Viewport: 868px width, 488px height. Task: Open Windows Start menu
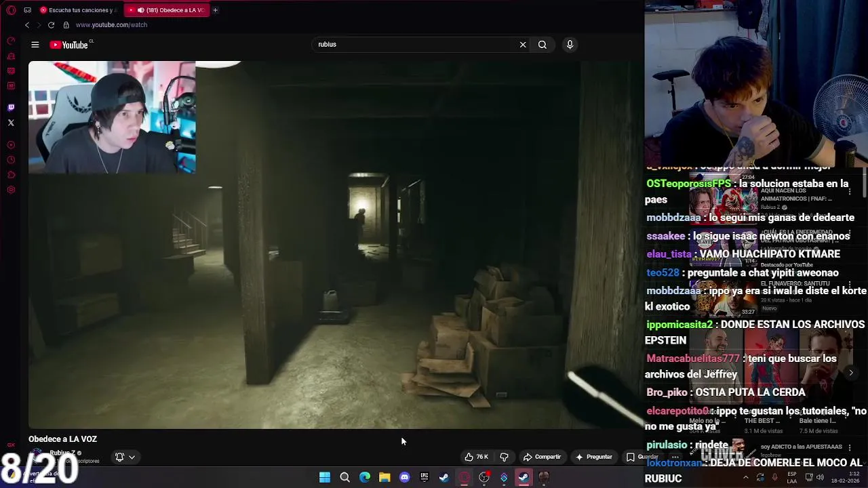pos(325,477)
